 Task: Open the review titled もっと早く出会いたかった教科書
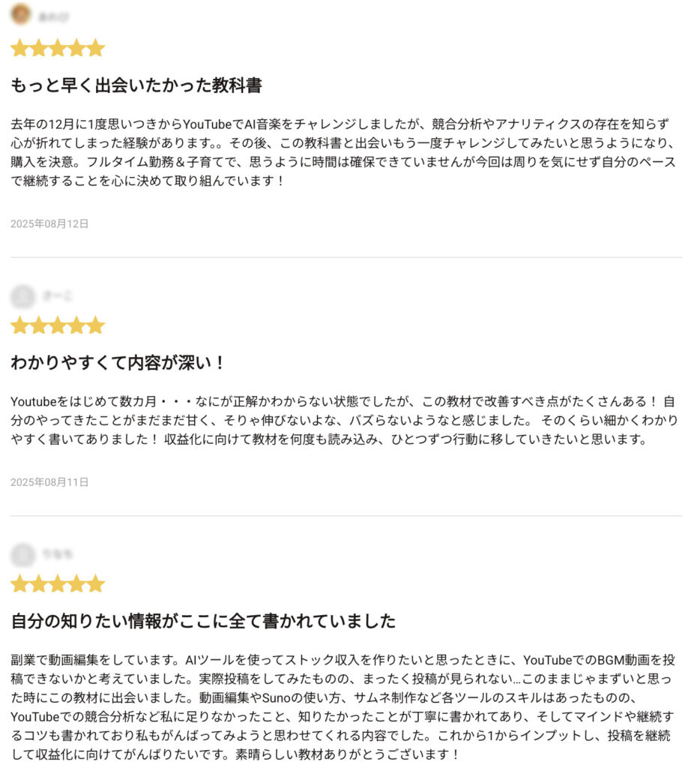(136, 85)
